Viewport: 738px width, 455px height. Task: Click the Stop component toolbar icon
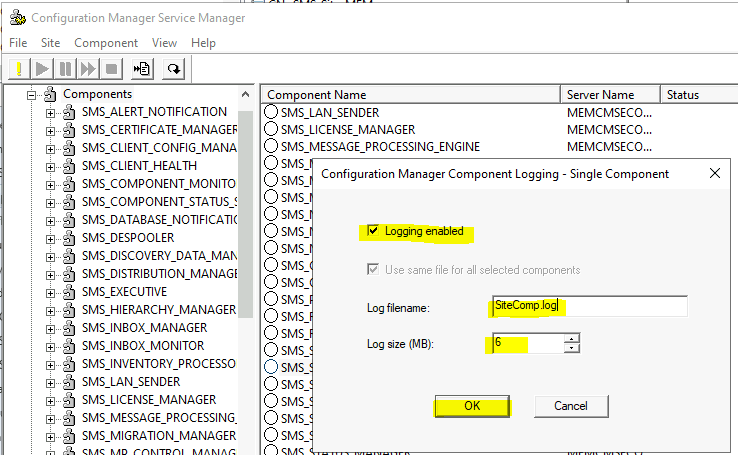(x=112, y=69)
